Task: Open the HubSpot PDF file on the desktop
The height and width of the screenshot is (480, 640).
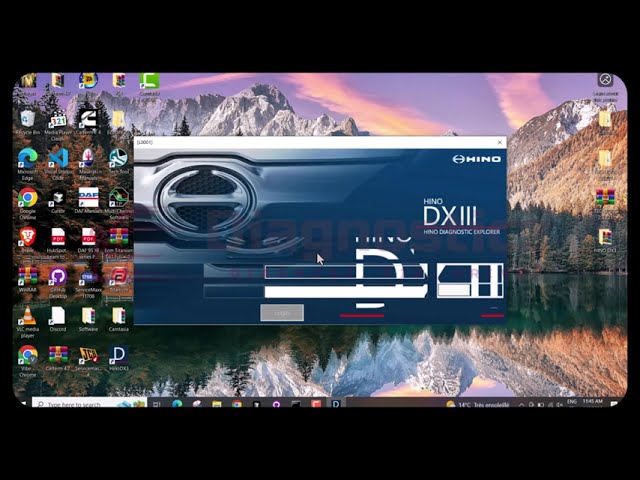Action: (x=58, y=242)
